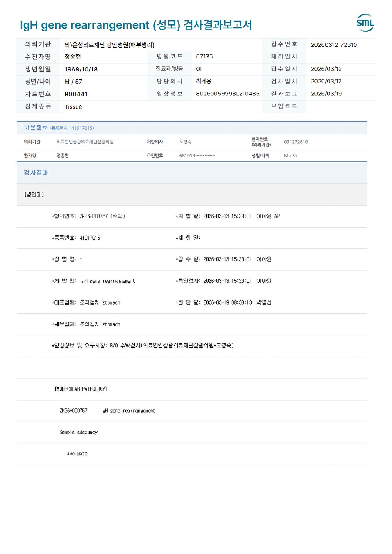Select the 검사결과 section heading
Screen dimensions: 392x554
click(x=36, y=173)
